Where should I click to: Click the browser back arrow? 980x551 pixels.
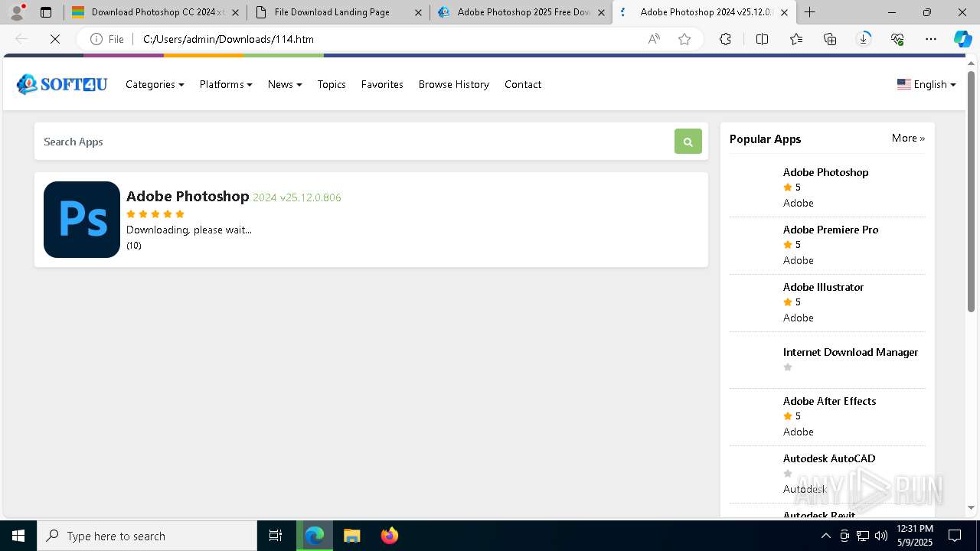coord(21,39)
